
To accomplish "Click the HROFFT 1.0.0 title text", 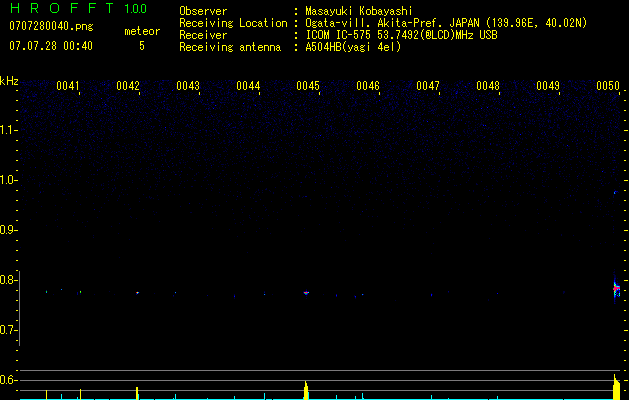I will point(78,8).
